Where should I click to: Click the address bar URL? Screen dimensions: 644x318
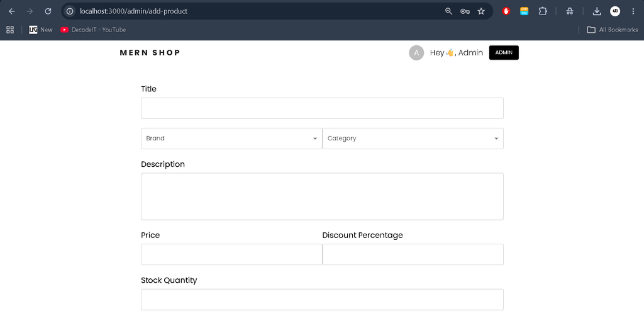[134, 11]
